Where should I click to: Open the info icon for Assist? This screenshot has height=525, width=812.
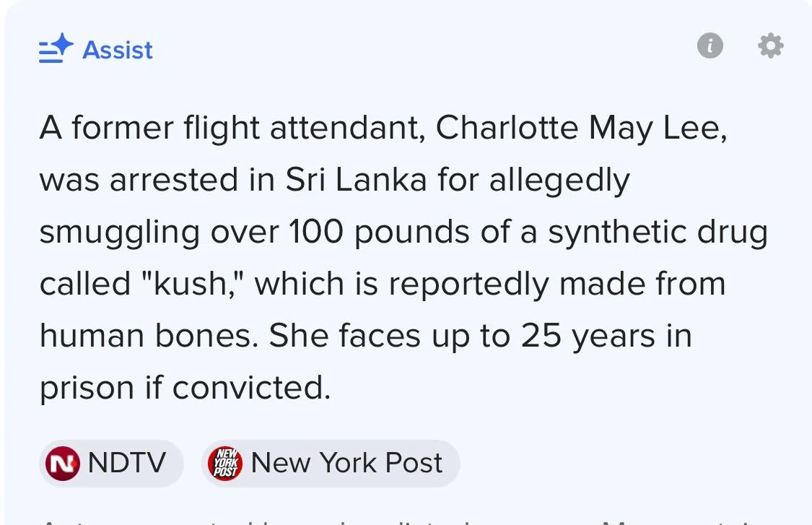click(710, 45)
